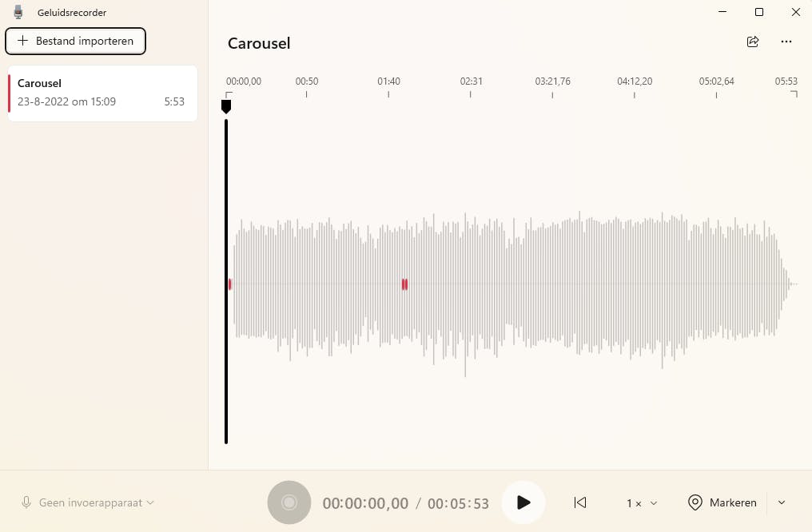
Task: Click the 02:31 tick on the timeline ruler
Action: point(470,93)
